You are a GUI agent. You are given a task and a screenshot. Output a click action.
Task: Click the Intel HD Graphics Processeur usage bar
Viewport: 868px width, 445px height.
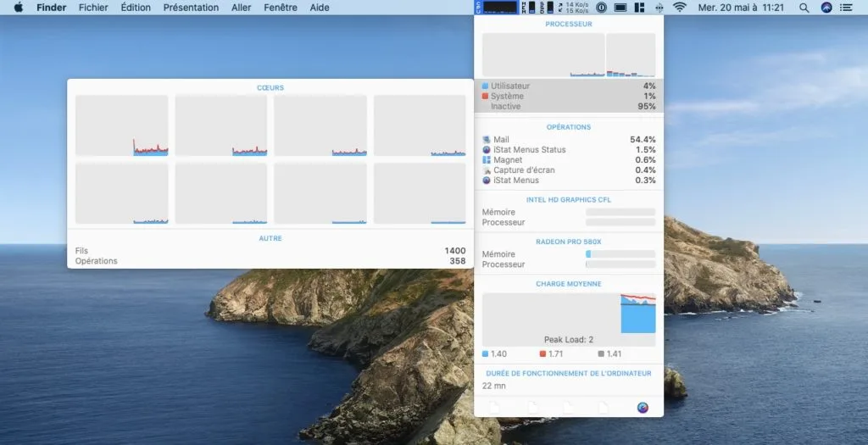(x=620, y=222)
